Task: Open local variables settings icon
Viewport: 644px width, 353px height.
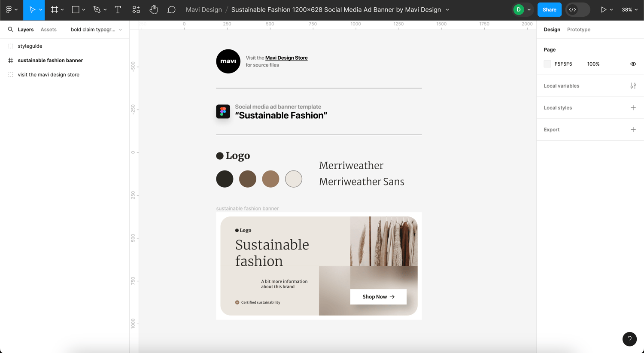Action: tap(633, 86)
